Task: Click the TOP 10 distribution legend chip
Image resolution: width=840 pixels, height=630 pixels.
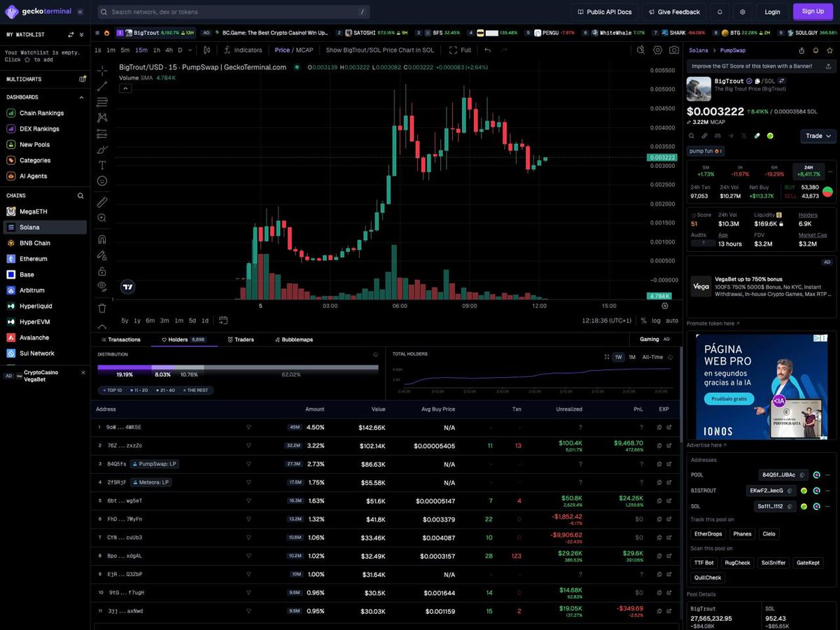Action: coord(112,390)
